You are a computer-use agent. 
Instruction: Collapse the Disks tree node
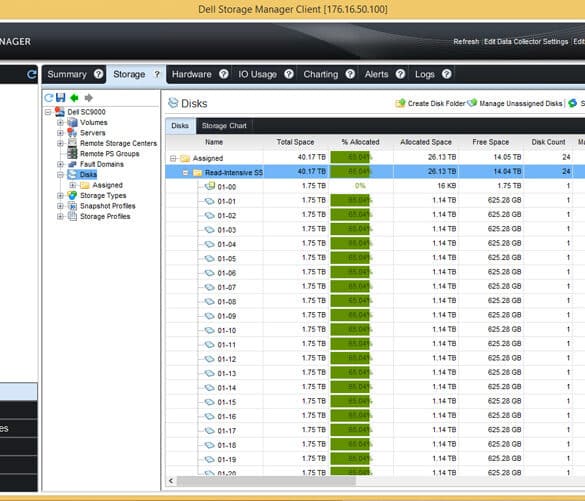[60, 175]
